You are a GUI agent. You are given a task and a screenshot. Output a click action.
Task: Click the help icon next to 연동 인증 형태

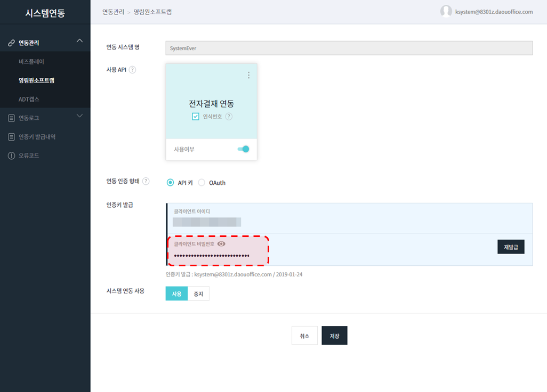146,181
